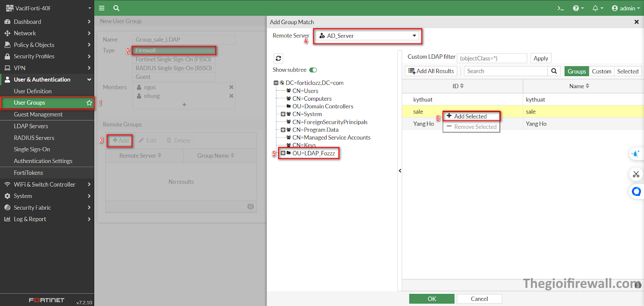Viewport: 644px width, 306px height.
Task: Click the magnifier button beside Search field
Action: (x=554, y=71)
